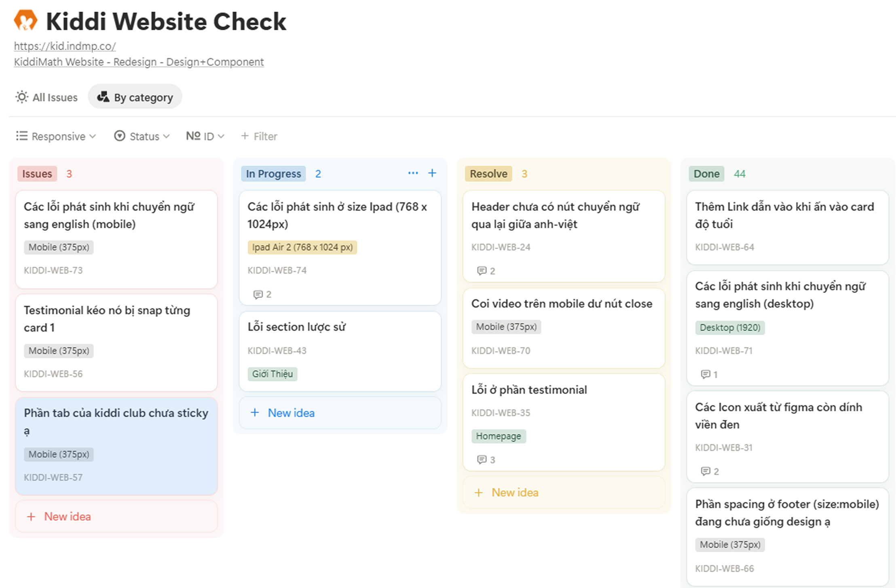This screenshot has width=896, height=588.
Task: Click the list icon beside Responsive
Action: [x=22, y=136]
